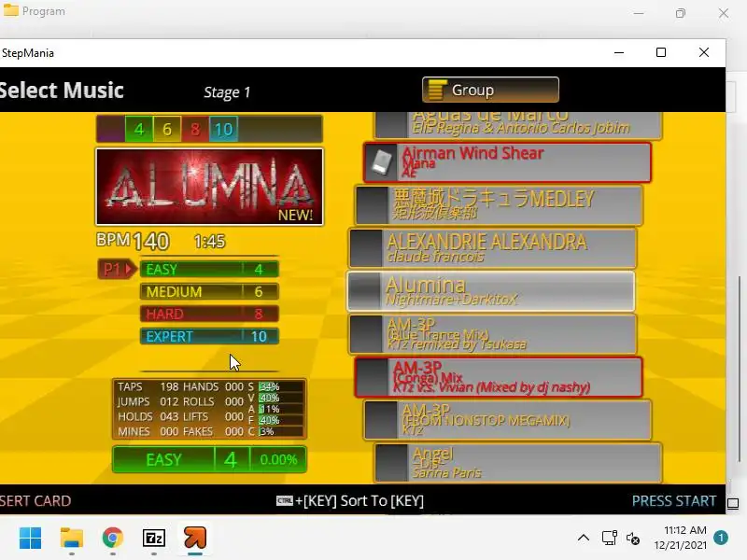The image size is (747, 560).
Task: Choose the EASY difficulty row
Action: [x=209, y=269]
